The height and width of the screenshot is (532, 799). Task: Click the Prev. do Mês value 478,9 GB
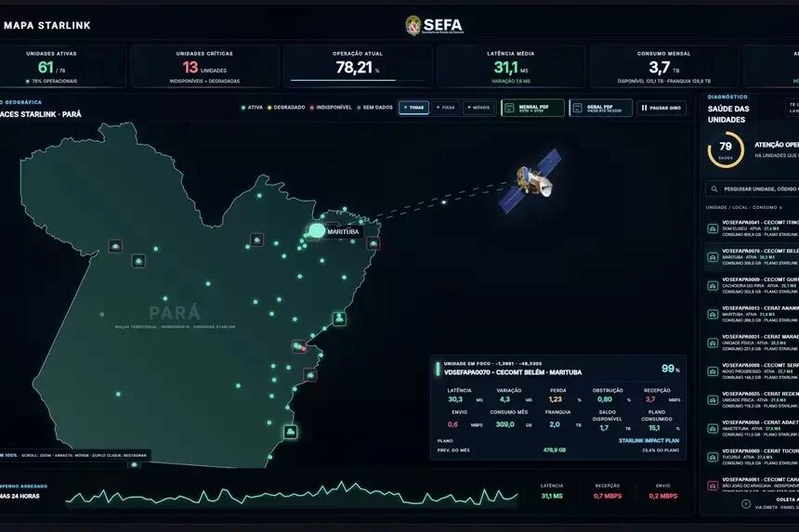(555, 450)
